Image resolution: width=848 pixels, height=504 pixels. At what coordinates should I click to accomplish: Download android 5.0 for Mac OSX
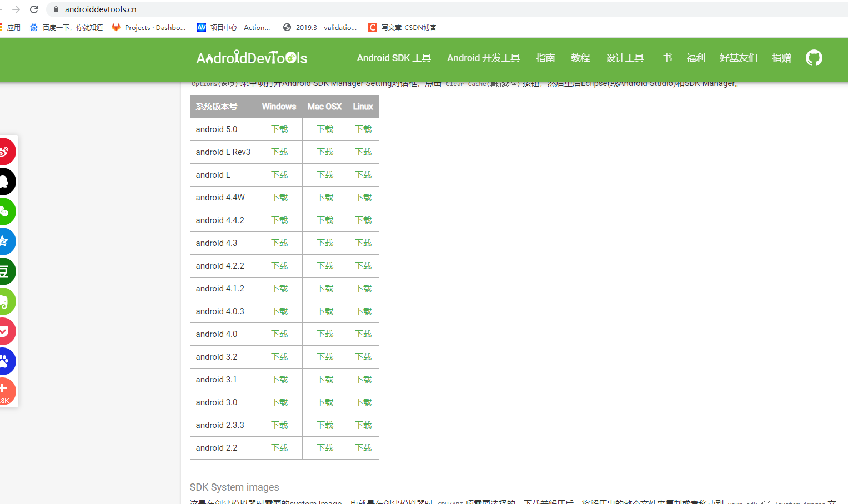pos(325,129)
